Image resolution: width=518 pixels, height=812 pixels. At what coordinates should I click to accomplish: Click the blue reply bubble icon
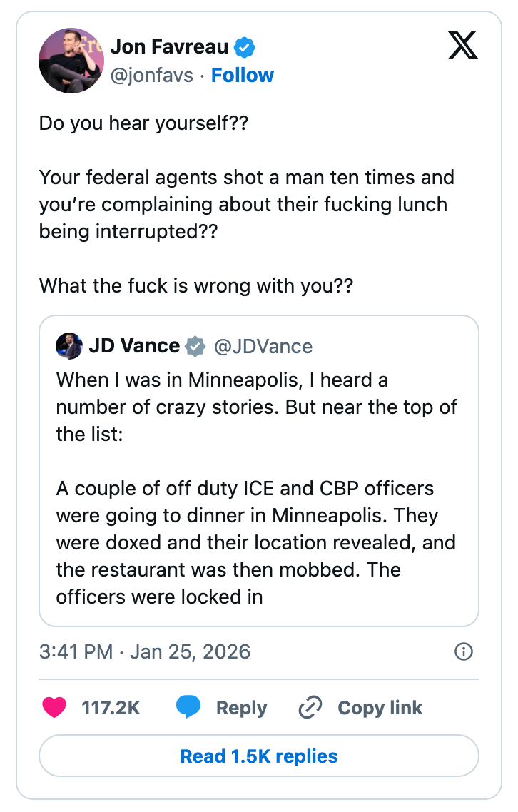point(188,708)
